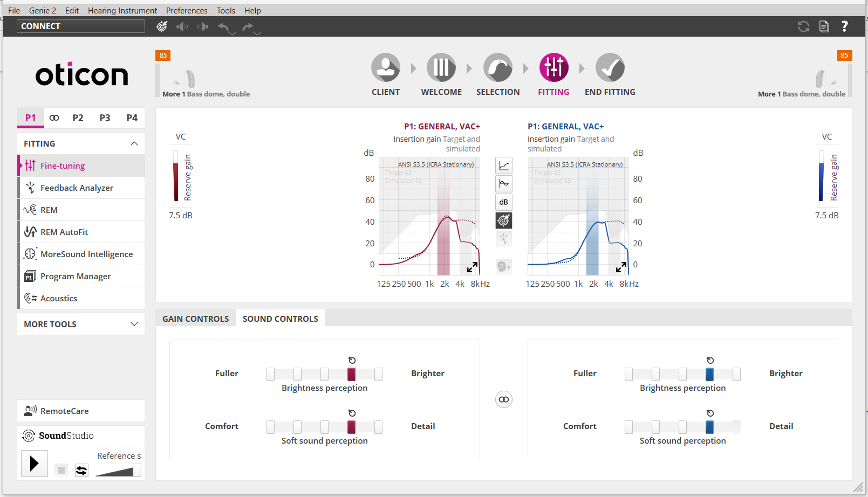Set left Brightness perception to fullest position
868x497 pixels.
(x=271, y=374)
